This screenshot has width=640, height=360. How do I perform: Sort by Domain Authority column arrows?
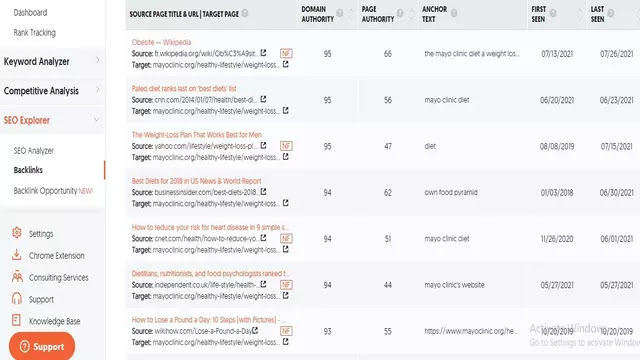(x=351, y=14)
